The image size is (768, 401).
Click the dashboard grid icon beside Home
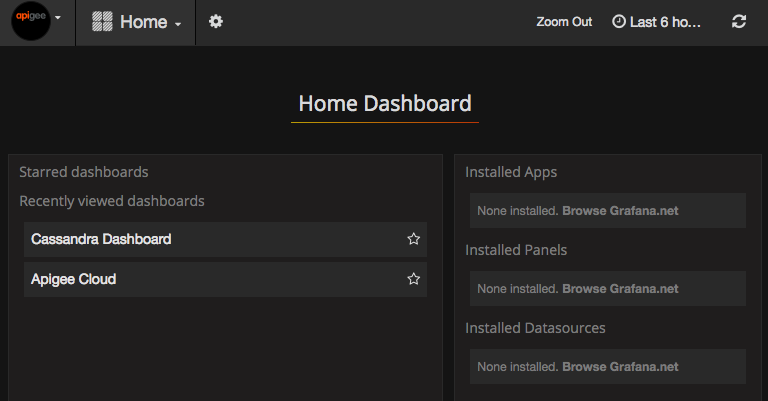(x=102, y=22)
